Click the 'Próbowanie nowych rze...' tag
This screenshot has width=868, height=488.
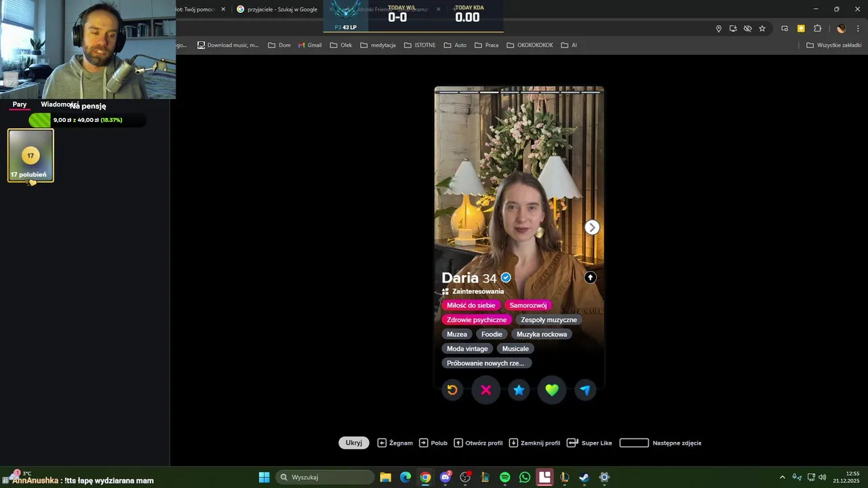click(486, 363)
